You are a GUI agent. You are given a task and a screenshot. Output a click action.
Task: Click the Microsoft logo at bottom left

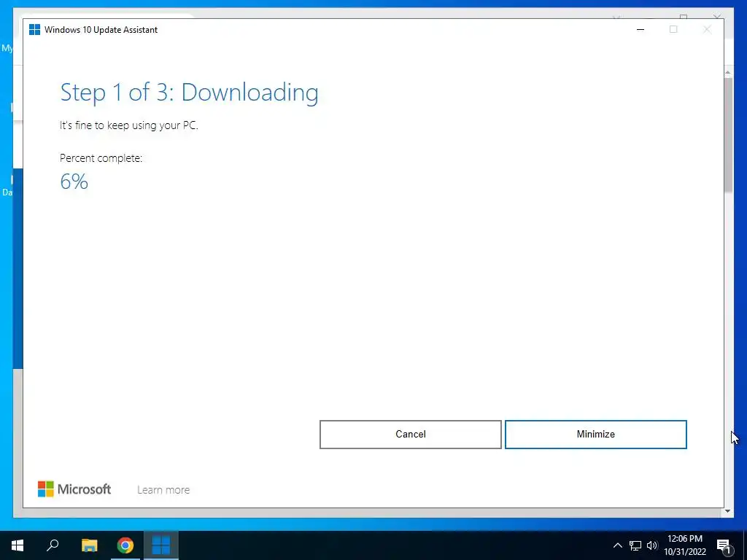(74, 489)
